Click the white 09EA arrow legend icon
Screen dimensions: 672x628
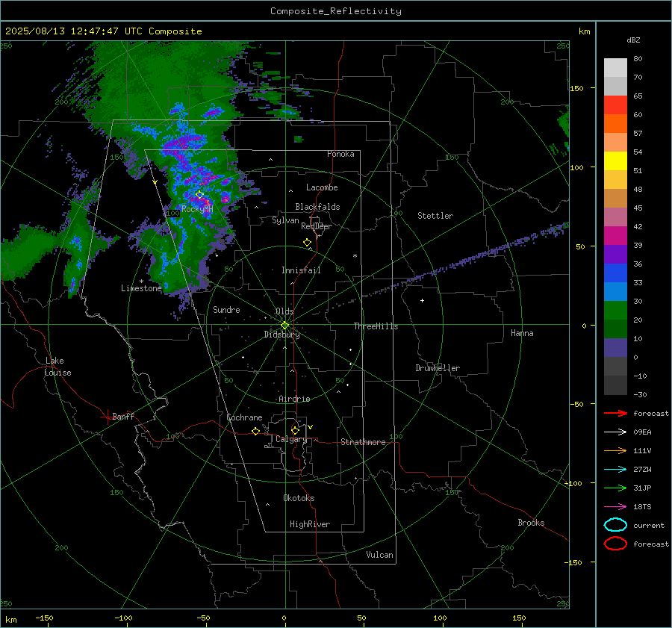pos(615,432)
